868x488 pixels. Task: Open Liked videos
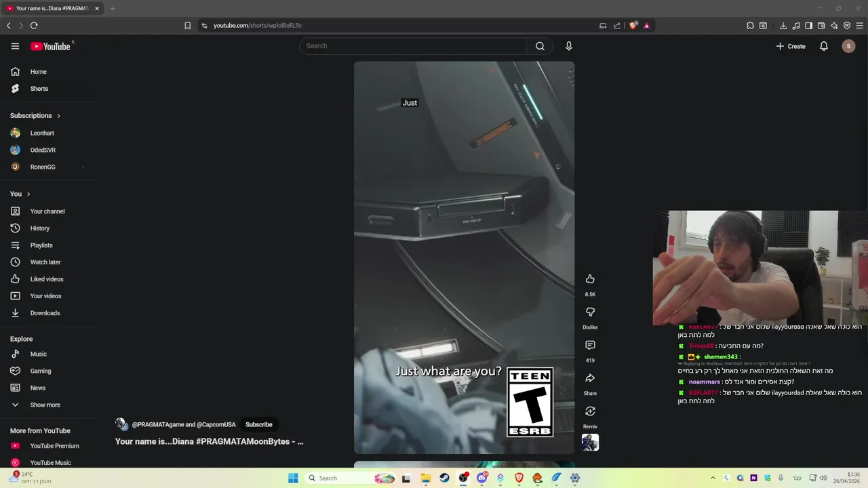[x=49, y=279]
